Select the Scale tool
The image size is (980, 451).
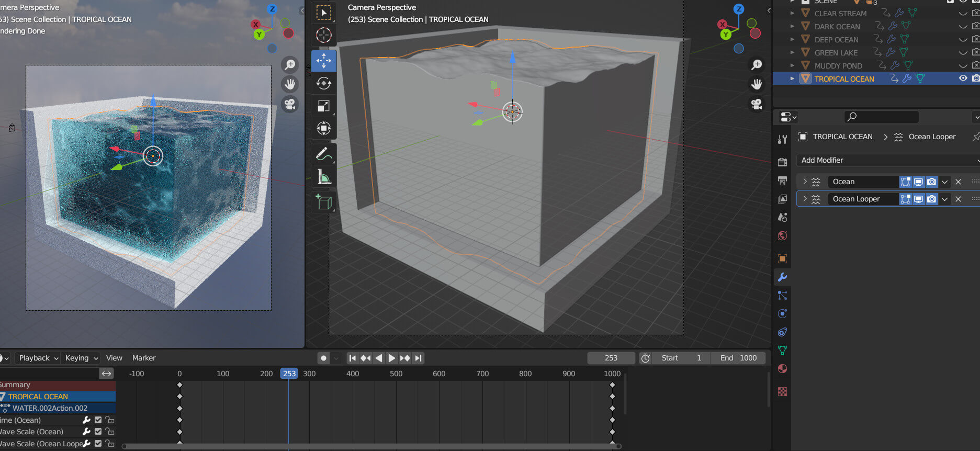pos(323,106)
